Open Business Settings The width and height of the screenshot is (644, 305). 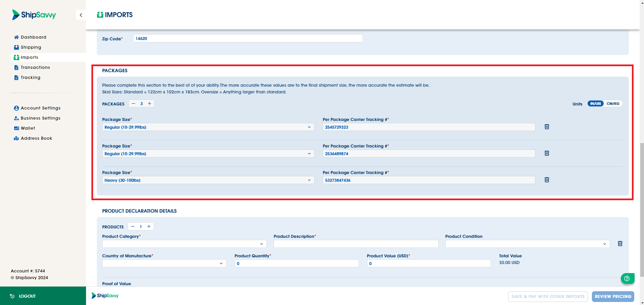click(x=41, y=118)
